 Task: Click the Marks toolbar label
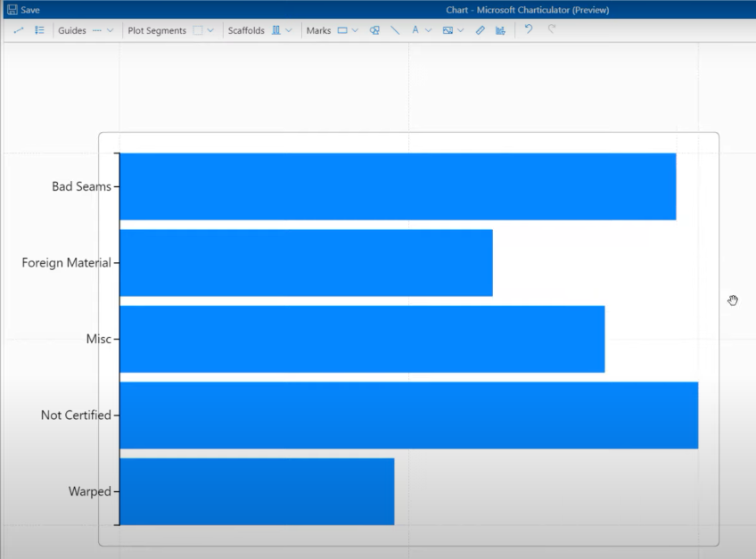click(318, 30)
